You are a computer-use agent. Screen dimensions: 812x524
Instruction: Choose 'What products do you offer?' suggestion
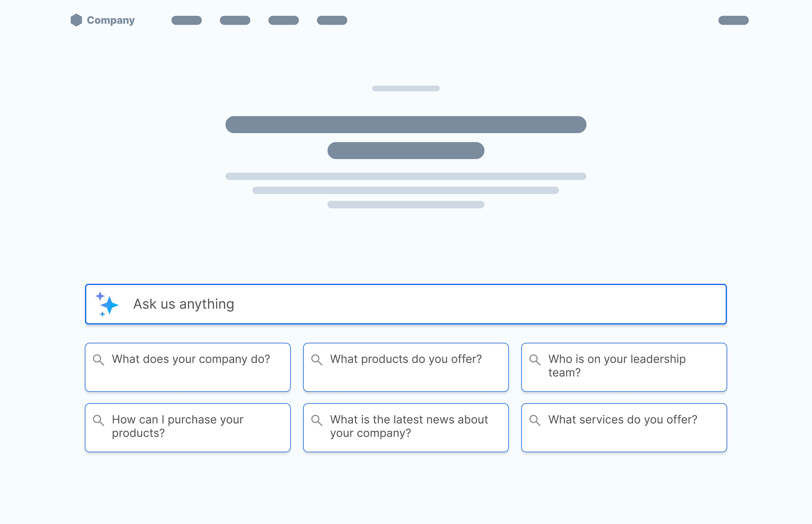406,367
